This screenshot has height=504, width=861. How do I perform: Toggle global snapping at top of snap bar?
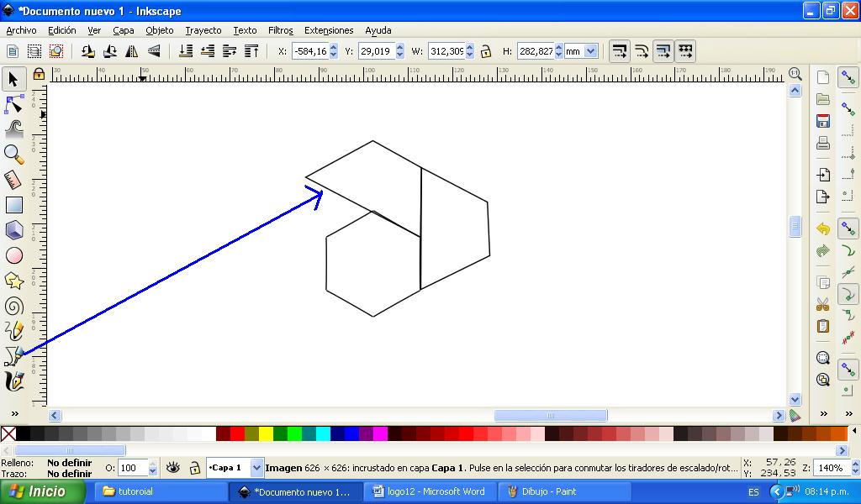click(848, 78)
